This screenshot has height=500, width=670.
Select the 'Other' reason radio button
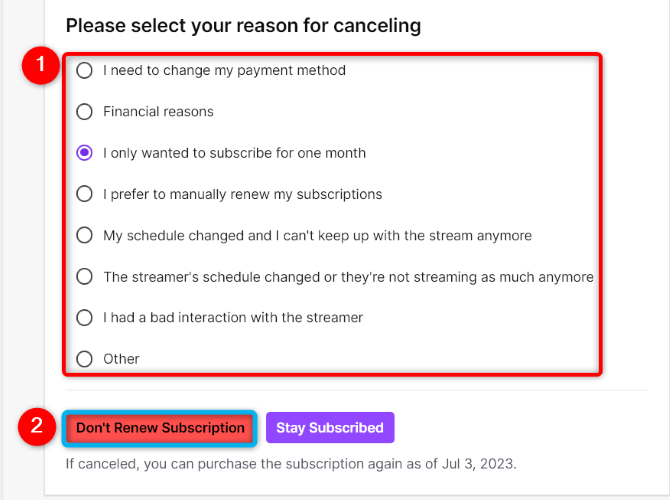85,358
